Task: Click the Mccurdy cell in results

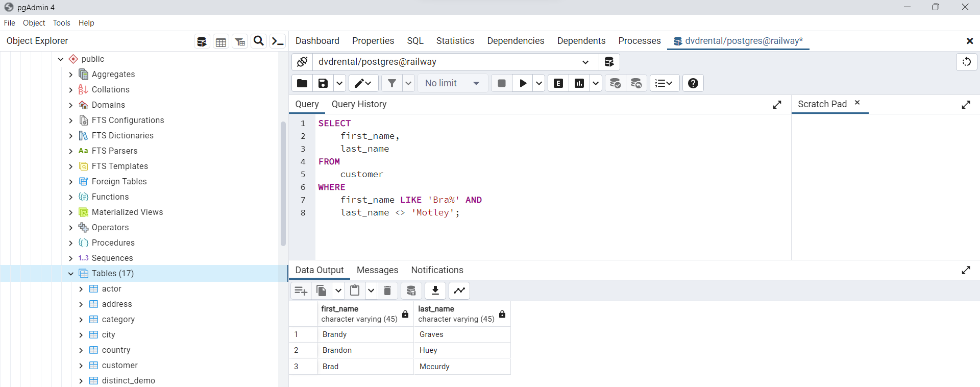Action: (461, 367)
